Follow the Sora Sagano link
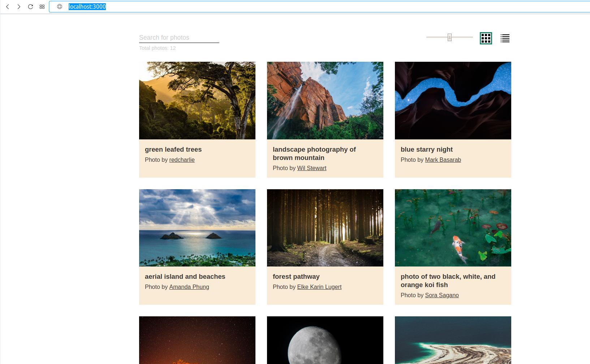Screen dimensions: 590x364 coord(442,295)
